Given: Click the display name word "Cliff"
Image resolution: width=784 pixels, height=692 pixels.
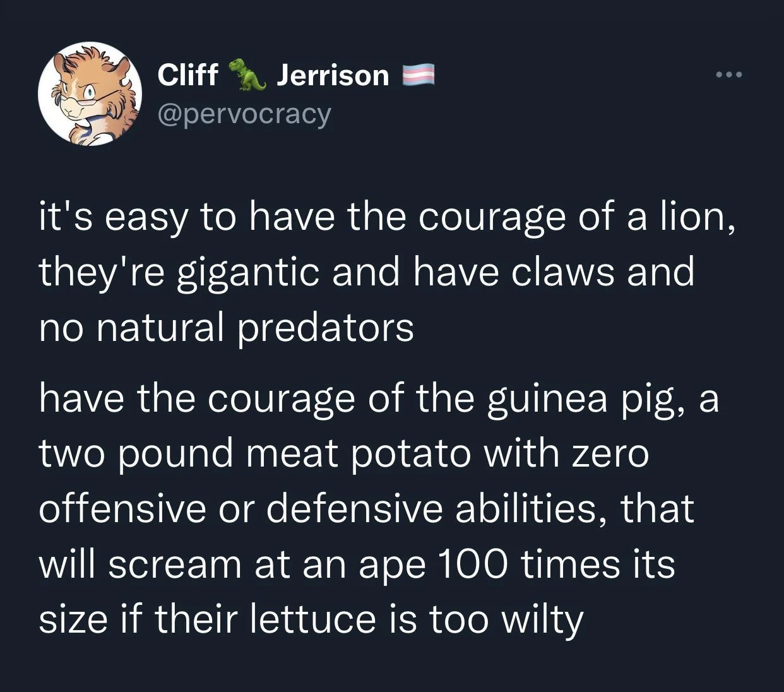Looking at the screenshot, I should [187, 75].
